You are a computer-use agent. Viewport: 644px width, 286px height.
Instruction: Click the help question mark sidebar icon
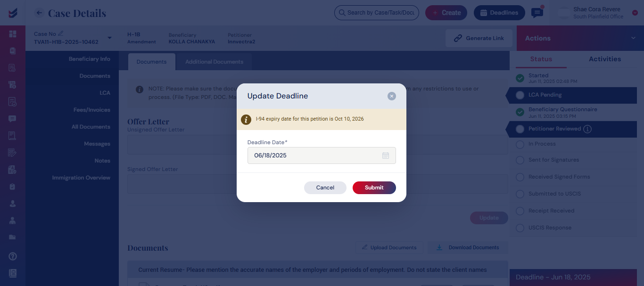click(13, 256)
